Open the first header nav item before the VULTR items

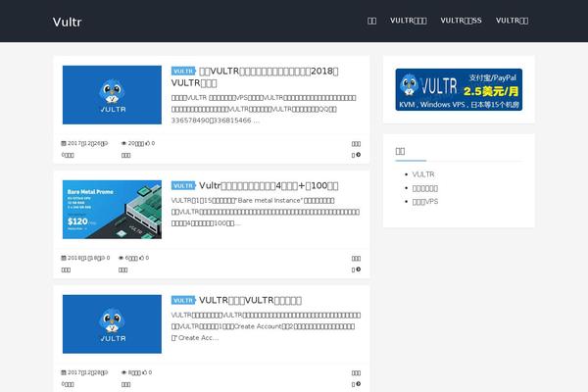(371, 21)
